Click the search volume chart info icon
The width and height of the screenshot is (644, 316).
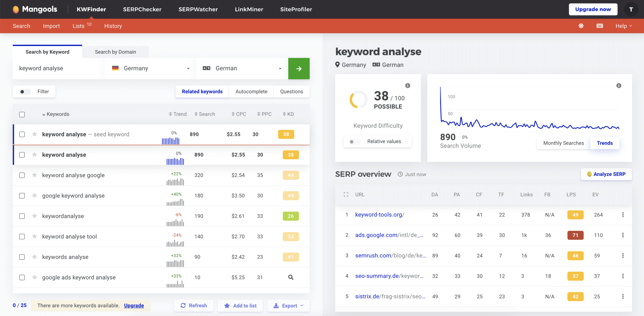[619, 86]
